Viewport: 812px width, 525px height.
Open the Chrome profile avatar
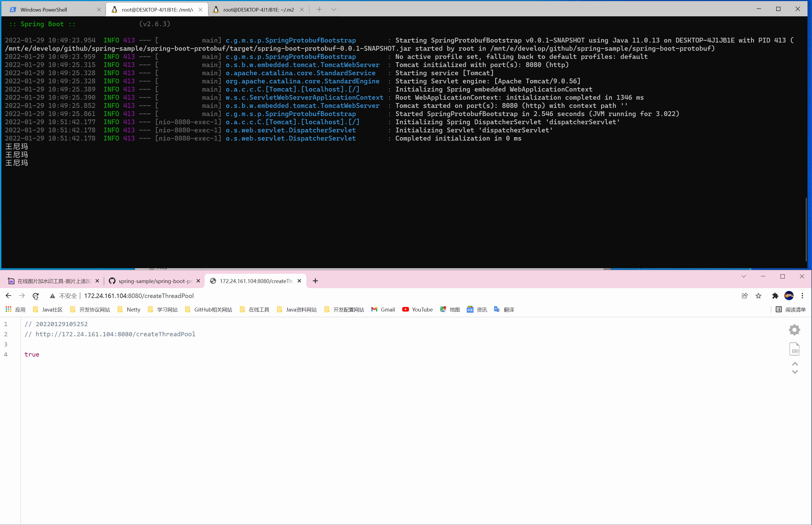(789, 295)
